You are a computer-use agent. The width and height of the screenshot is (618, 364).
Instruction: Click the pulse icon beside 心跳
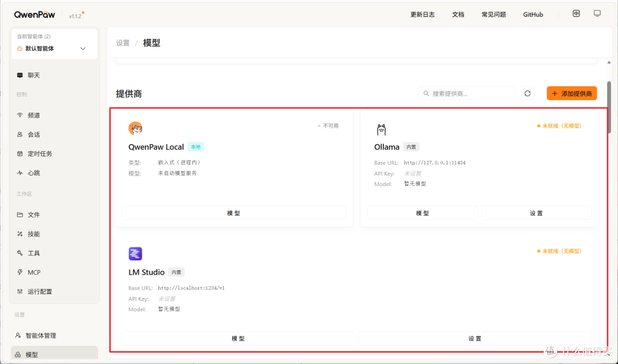point(19,173)
